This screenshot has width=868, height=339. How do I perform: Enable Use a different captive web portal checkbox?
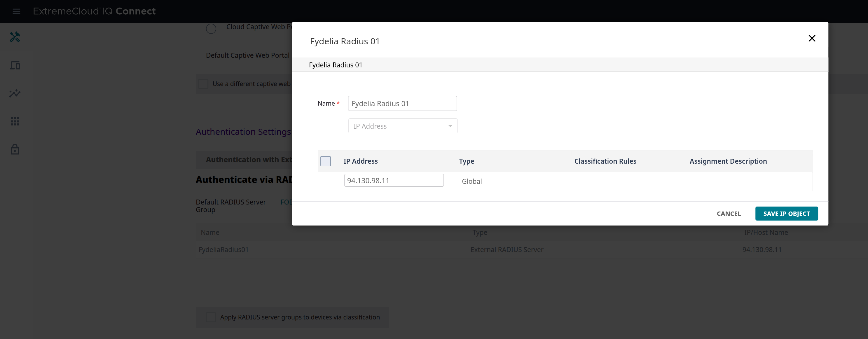pos(203,84)
